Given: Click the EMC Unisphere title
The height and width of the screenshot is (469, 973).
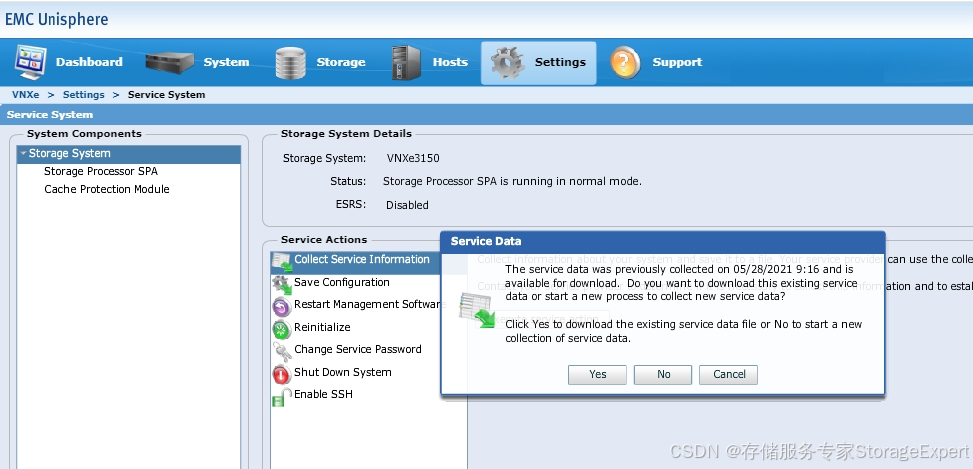Looking at the screenshot, I should click(x=56, y=19).
